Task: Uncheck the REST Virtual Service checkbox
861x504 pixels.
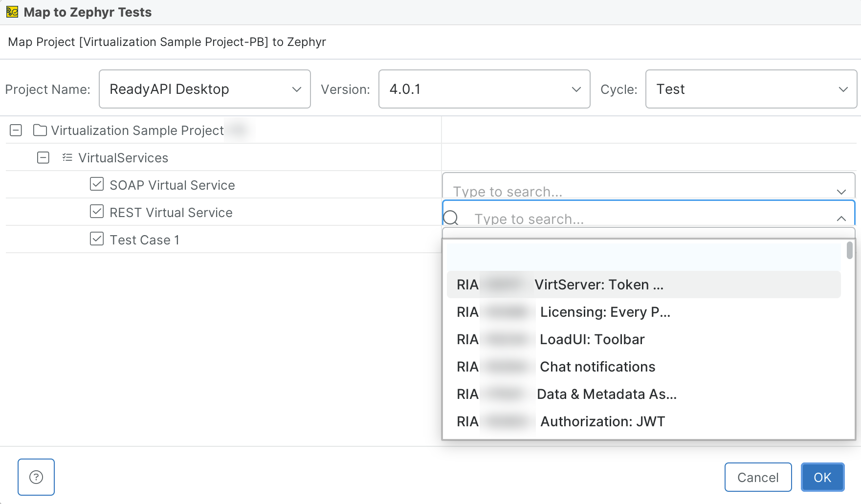Action: 97,212
